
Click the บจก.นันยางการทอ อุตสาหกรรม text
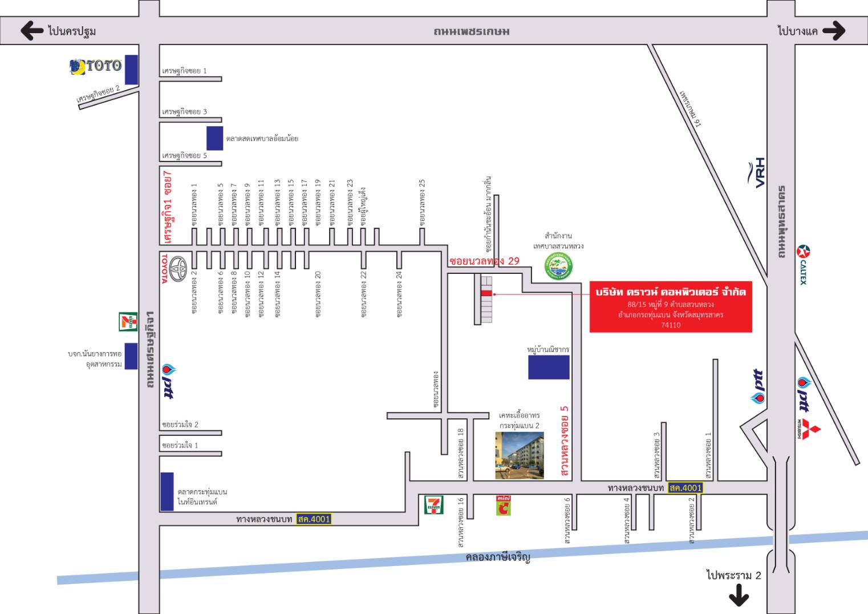point(95,359)
